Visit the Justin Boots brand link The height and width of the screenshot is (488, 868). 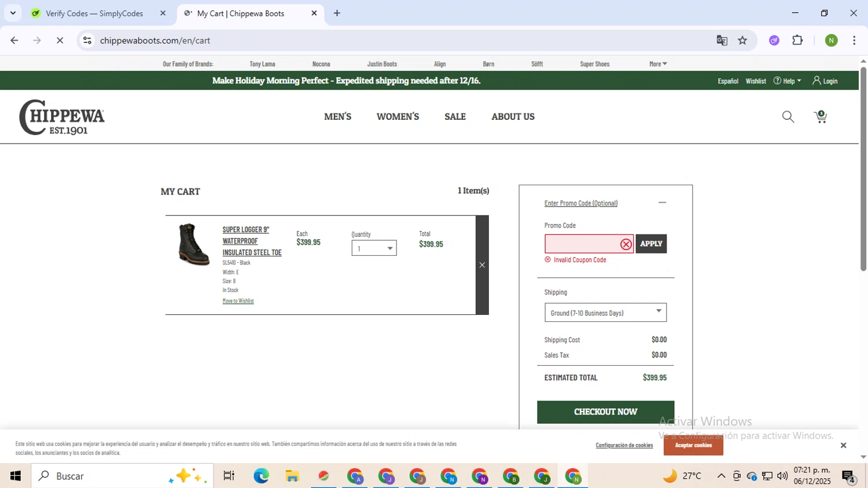(382, 64)
